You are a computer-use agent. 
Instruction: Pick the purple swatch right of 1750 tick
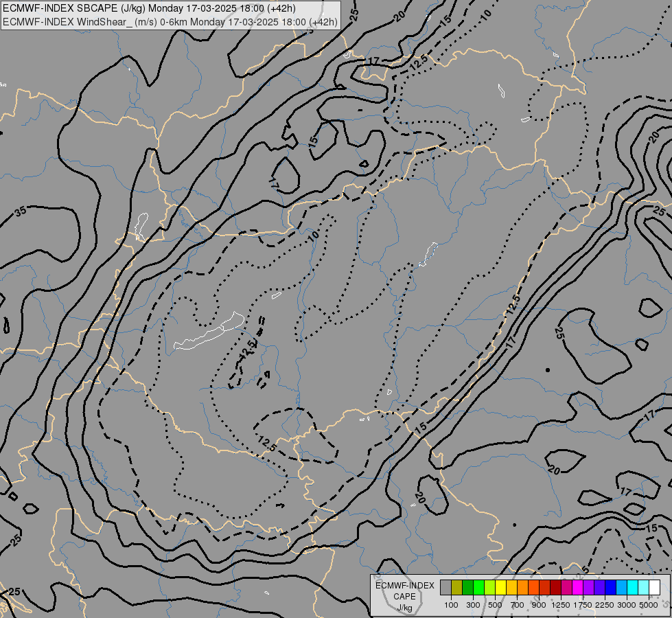click(x=589, y=588)
